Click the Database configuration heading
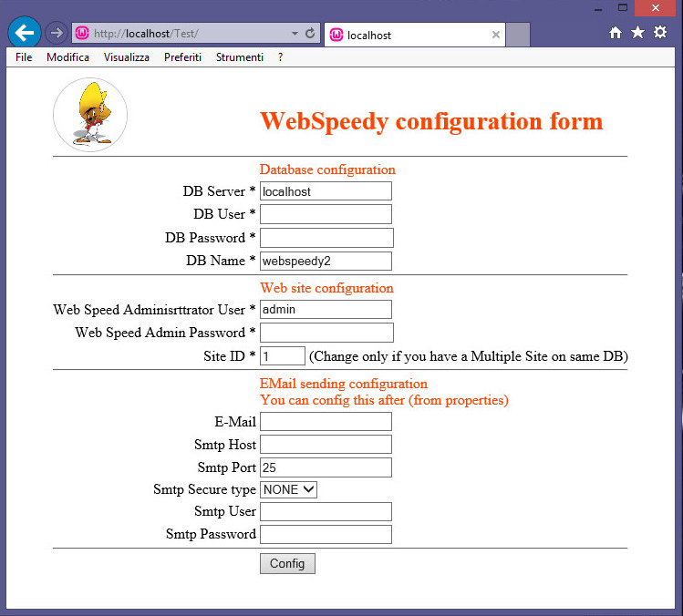This screenshot has height=616, width=683. point(327,169)
